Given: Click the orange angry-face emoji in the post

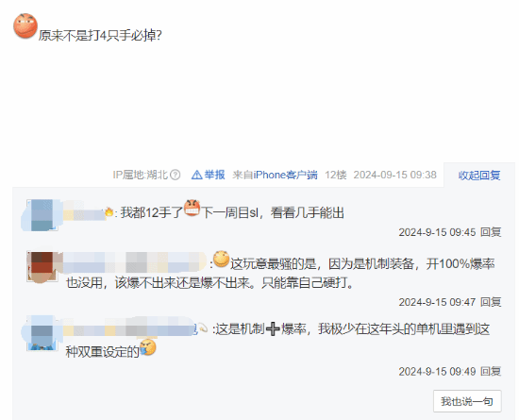Looking at the screenshot, I should tap(25, 25).
